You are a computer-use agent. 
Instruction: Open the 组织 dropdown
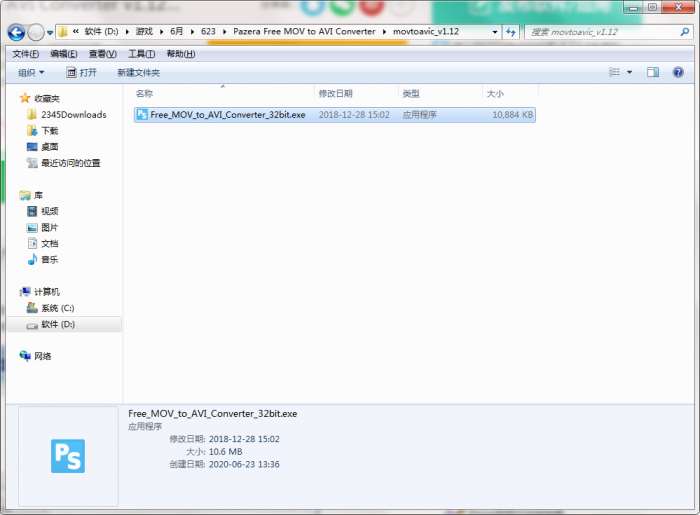tap(31, 72)
